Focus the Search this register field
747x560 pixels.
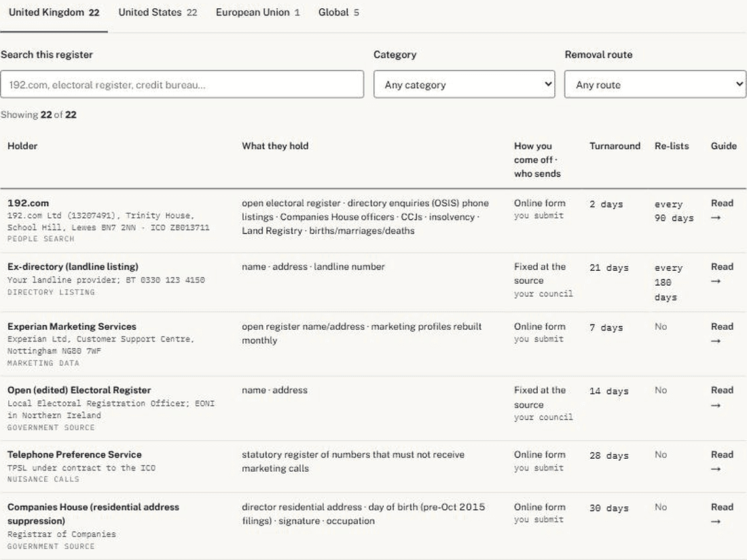click(182, 84)
